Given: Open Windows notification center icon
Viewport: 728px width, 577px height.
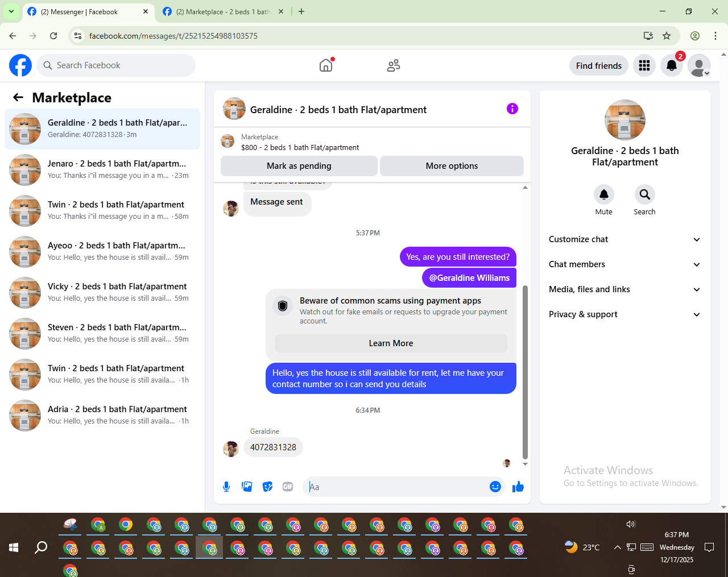Looking at the screenshot, I should pyautogui.click(x=709, y=547).
